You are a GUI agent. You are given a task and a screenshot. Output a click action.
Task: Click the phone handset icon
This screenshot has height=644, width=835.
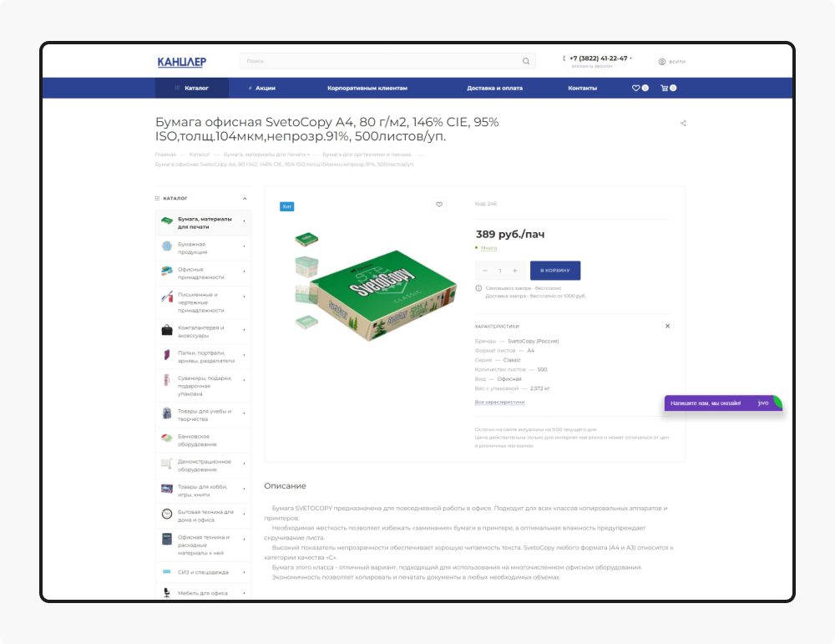tap(564, 58)
